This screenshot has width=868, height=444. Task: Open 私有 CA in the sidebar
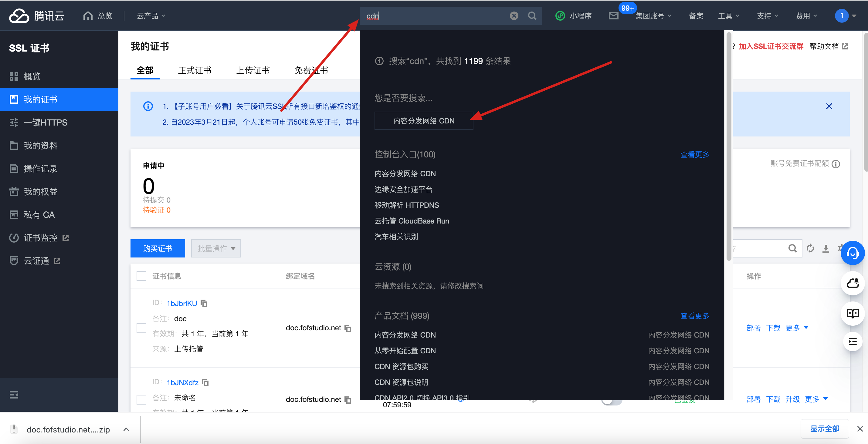point(59,215)
